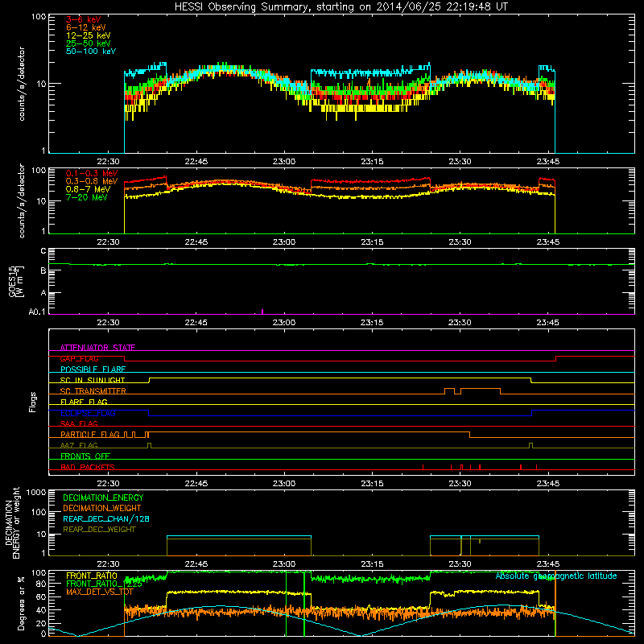Click the 0.1-0.3 MeV legend label
Screen dimensions: 644x644
(x=92, y=173)
